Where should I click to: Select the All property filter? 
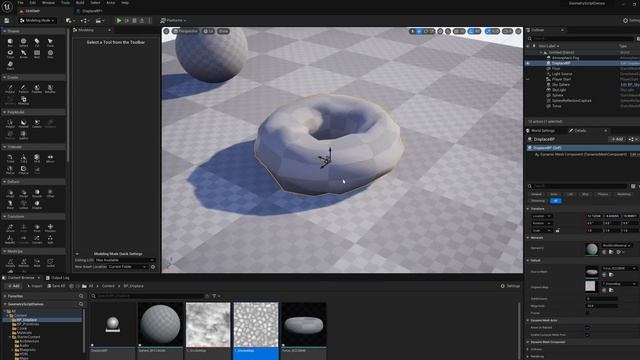[x=556, y=201]
